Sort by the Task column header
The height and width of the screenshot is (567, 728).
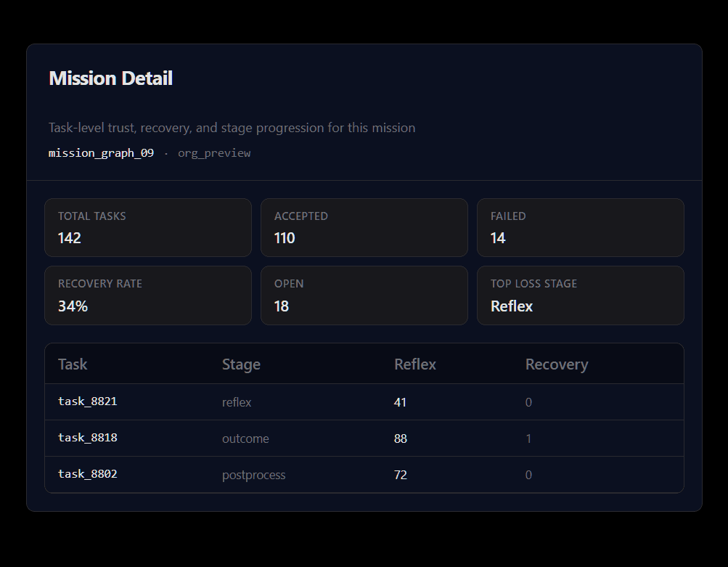point(73,364)
